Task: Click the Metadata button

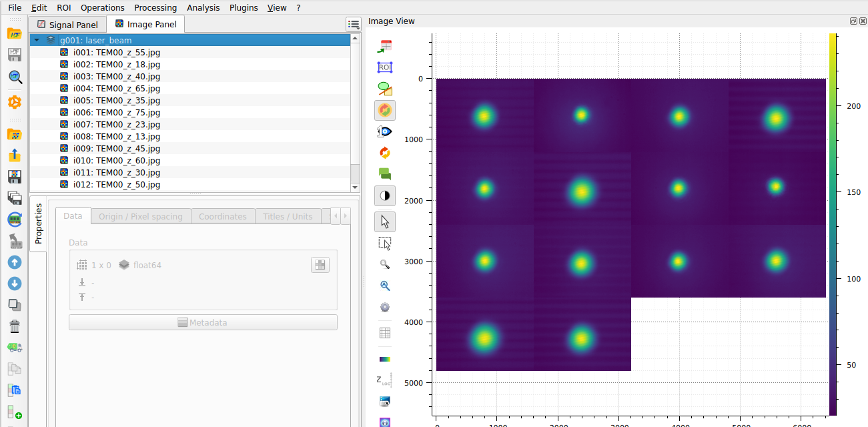Action: coord(203,322)
